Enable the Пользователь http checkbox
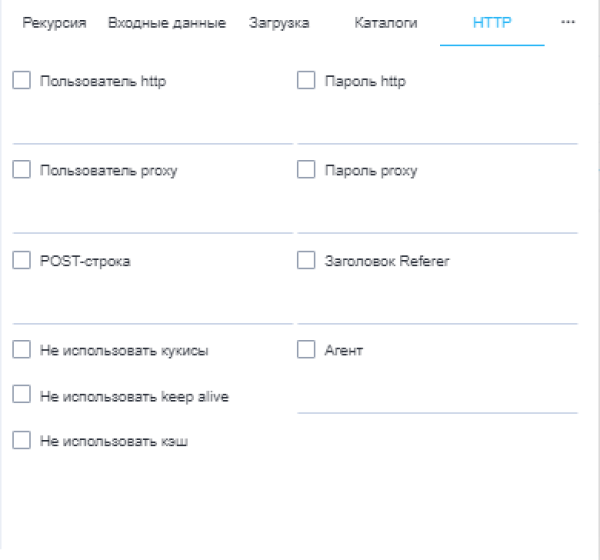This screenshot has height=560, width=600. (21, 80)
